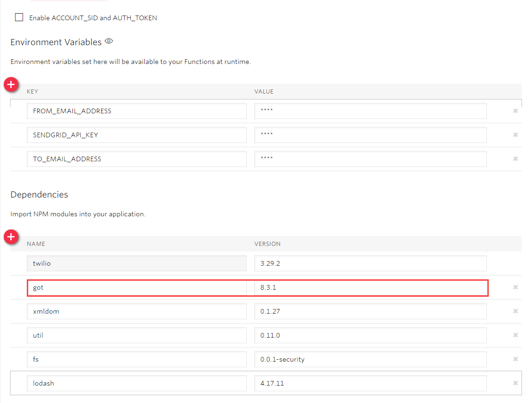
Task: Remove the xmldom dependency
Action: point(515,311)
